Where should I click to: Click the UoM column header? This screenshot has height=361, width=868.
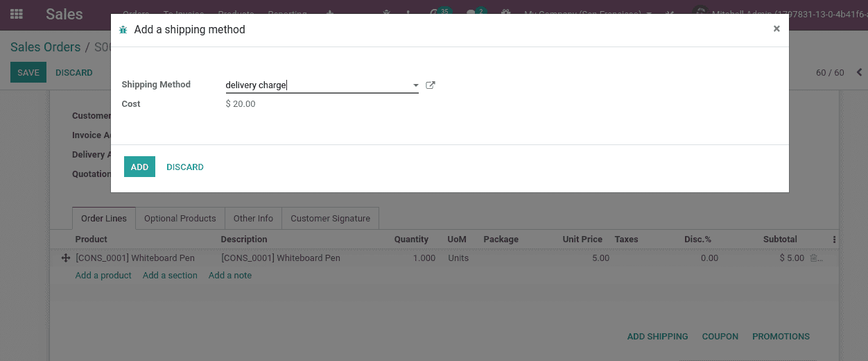click(457, 240)
